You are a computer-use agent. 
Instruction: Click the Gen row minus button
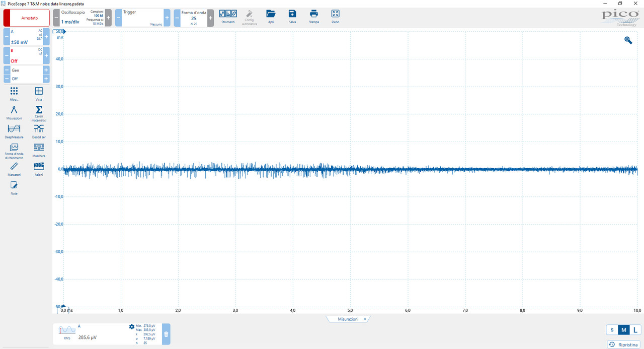point(7,71)
